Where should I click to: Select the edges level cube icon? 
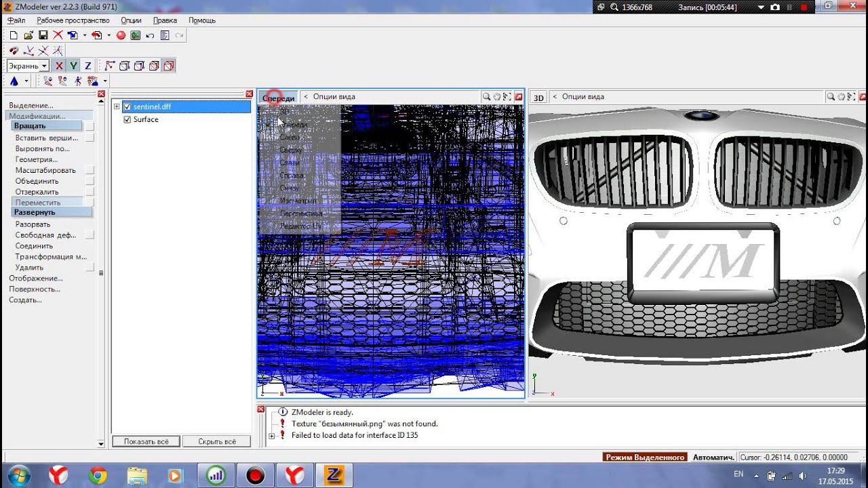click(124, 66)
